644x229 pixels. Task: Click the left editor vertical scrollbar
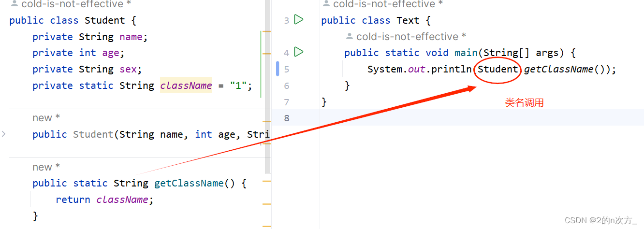tap(268, 87)
